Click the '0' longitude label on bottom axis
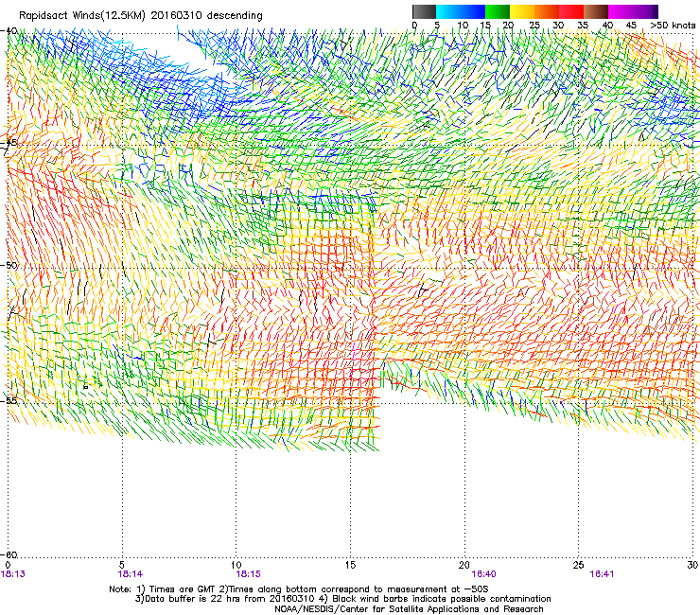The image size is (700, 615). (x=8, y=565)
